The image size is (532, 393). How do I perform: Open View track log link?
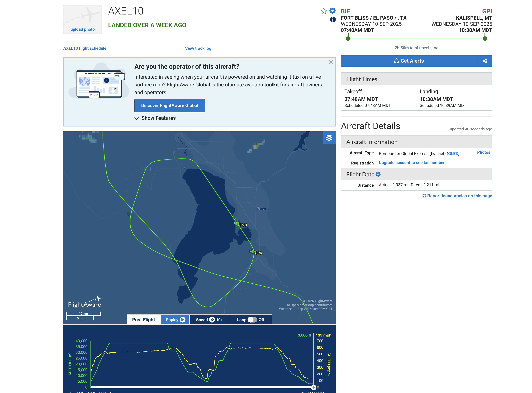tap(198, 48)
